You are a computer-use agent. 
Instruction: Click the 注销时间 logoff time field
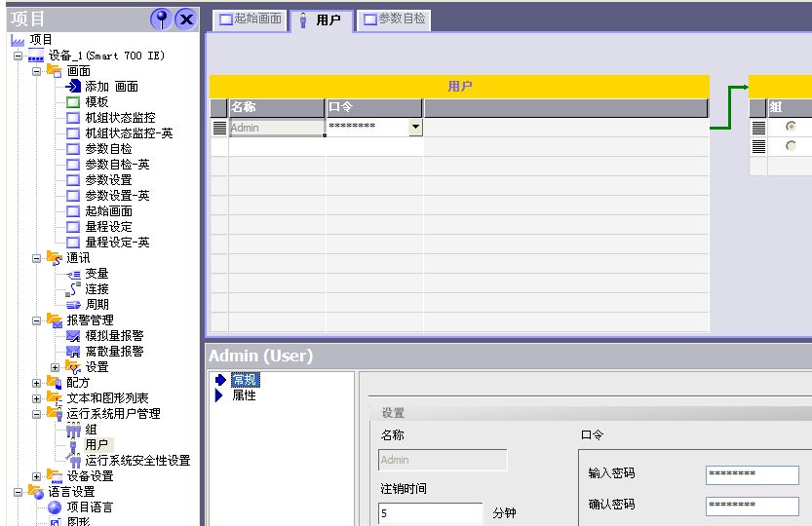(430, 513)
